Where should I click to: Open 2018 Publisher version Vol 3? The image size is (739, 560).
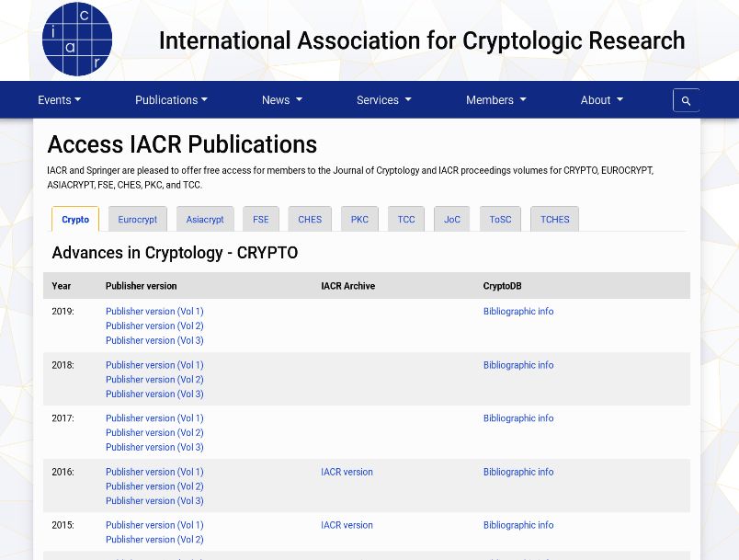[x=154, y=394]
